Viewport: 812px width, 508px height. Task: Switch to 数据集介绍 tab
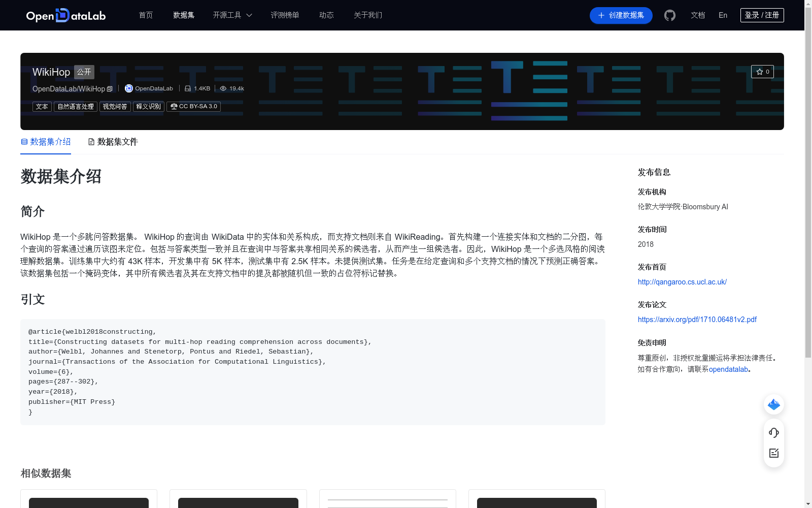coord(46,142)
